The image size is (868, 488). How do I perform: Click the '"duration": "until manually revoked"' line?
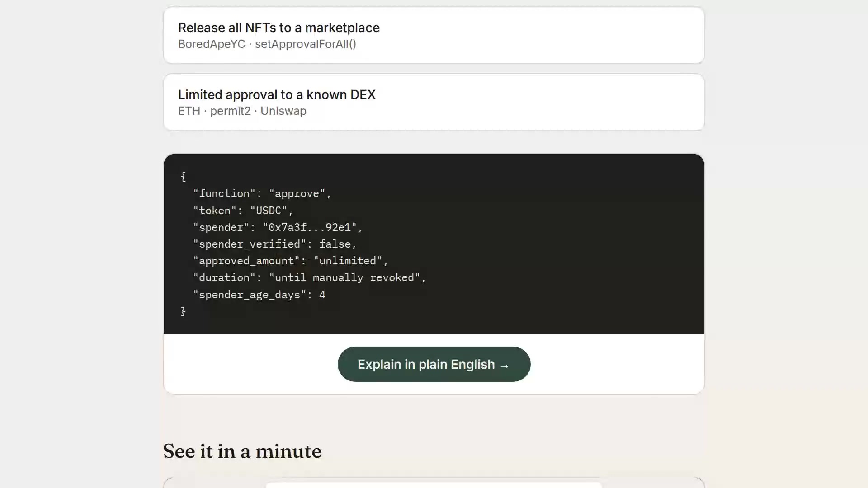pos(310,277)
